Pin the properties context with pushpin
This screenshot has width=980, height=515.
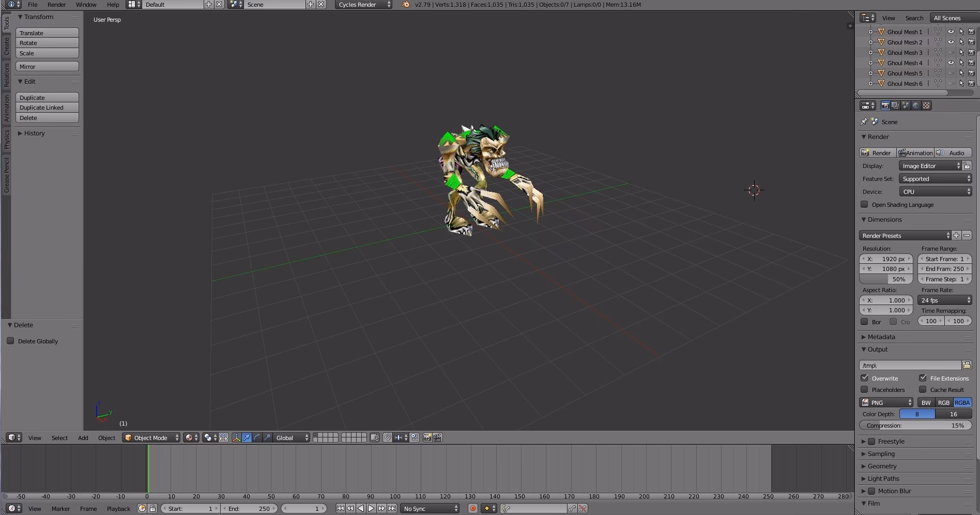point(864,122)
